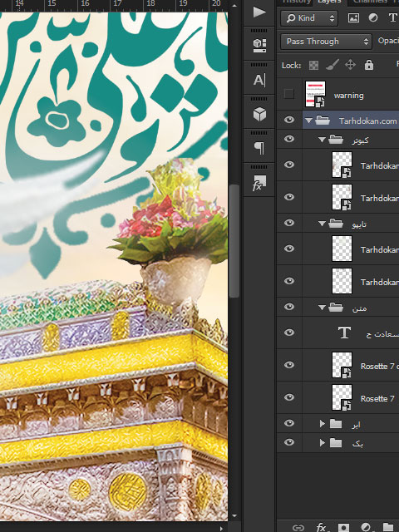399x532 pixels.
Task: Open the Kind filter type dropdown
Action: 309,18
